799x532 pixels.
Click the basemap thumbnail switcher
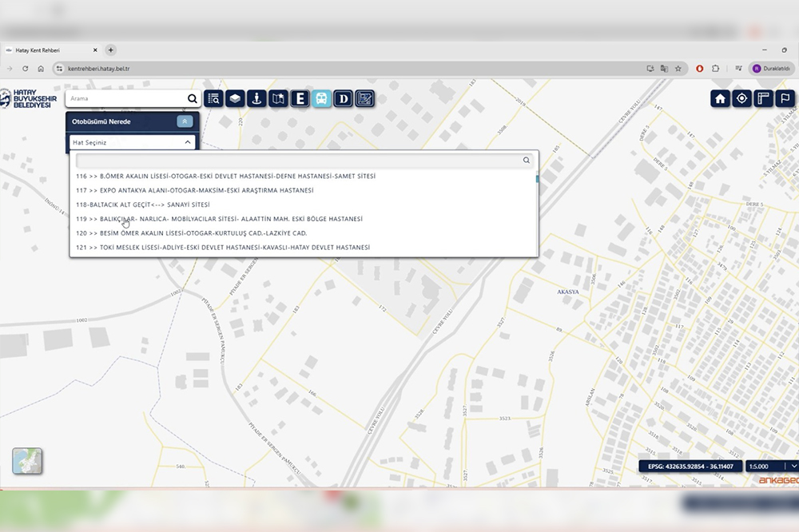point(27,461)
